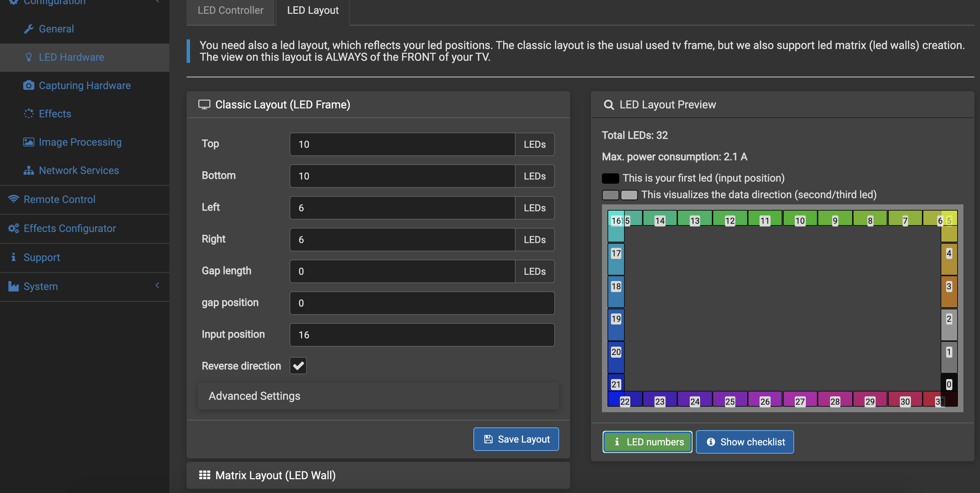
Task: Click LED 3 on the preview right side
Action: (x=949, y=291)
